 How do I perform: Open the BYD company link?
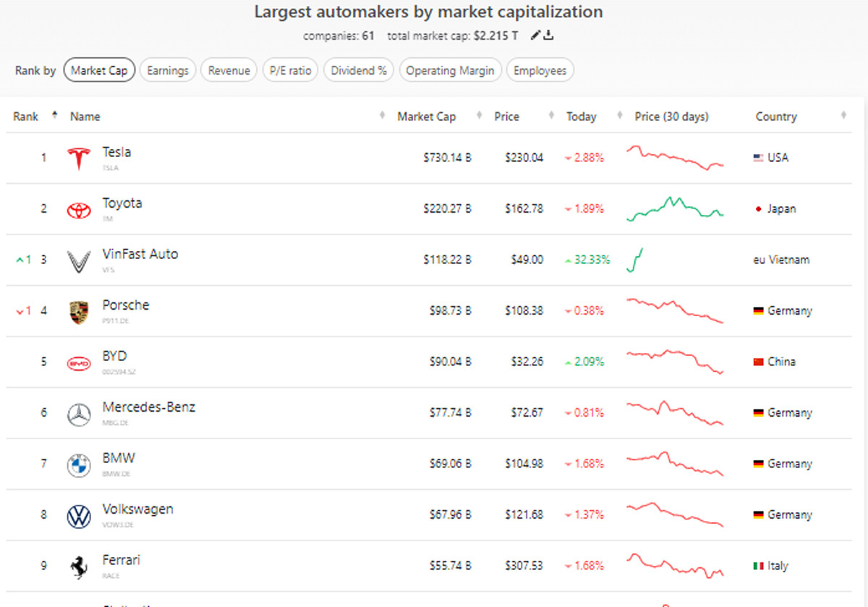coord(114,357)
